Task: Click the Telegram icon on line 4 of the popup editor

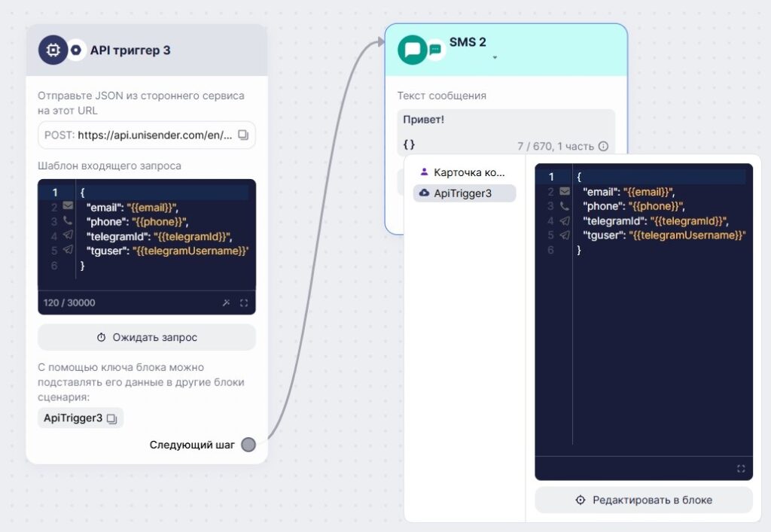Action: coord(565,220)
